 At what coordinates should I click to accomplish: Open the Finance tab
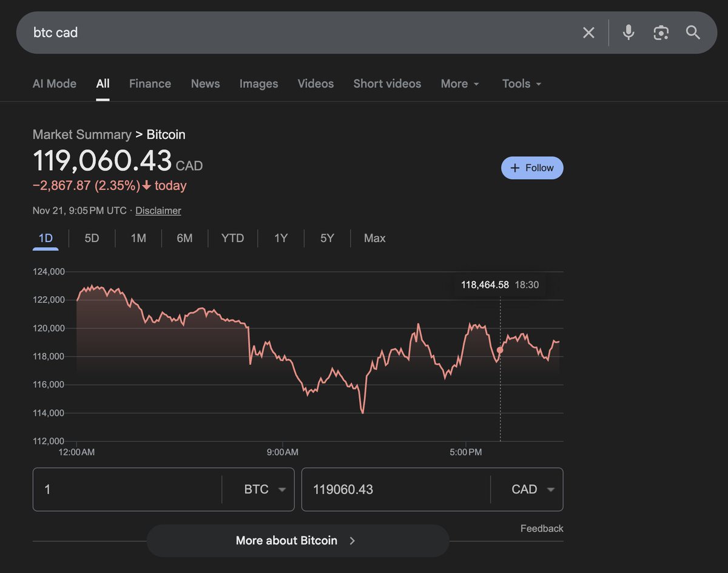tap(150, 84)
